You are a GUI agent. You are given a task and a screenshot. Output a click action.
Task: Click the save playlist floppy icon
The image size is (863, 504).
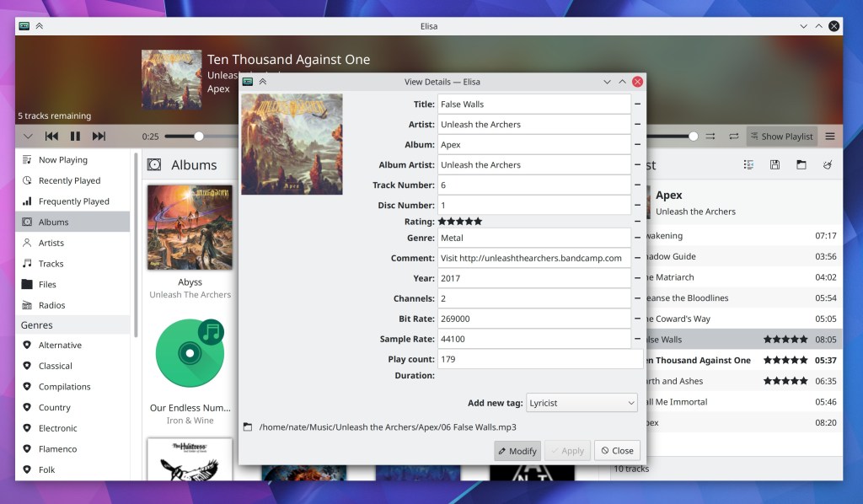[775, 165]
